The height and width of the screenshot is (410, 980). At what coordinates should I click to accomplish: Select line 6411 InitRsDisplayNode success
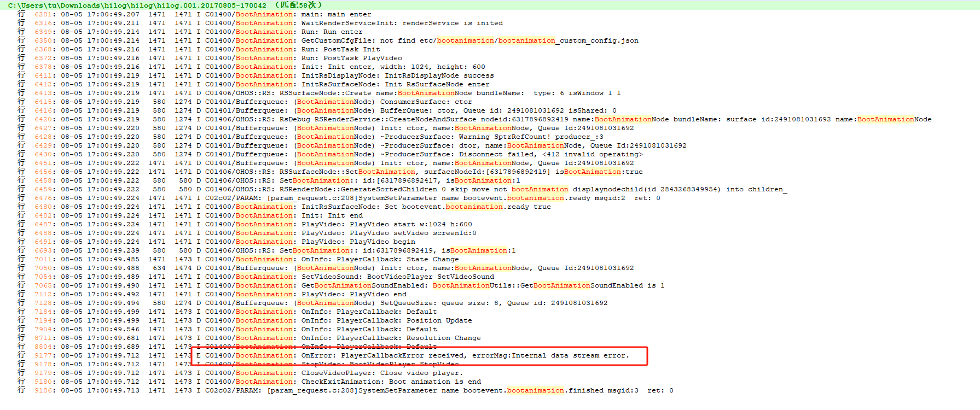[x=256, y=75]
